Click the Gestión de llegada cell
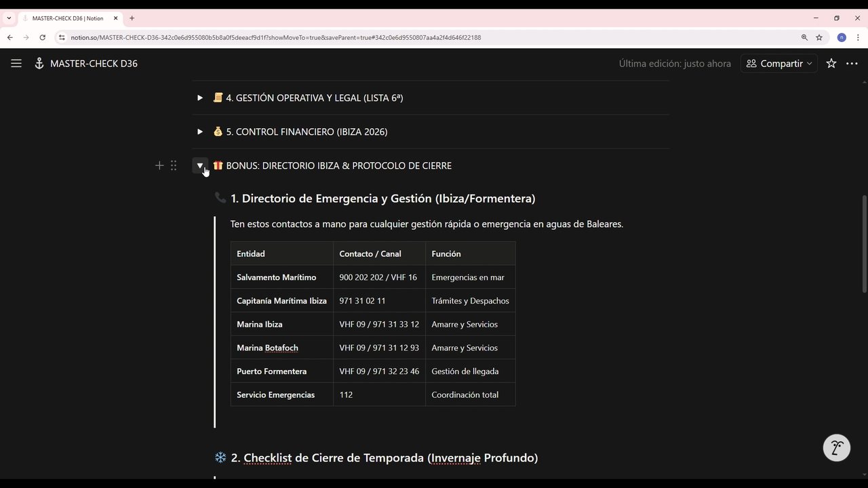Screen dimensions: 868x488 click(x=471, y=371)
